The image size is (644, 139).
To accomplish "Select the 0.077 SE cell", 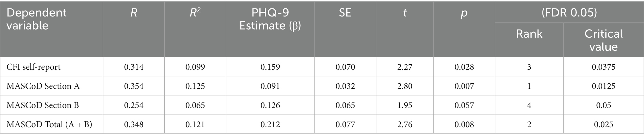I will pyautogui.click(x=345, y=125).
